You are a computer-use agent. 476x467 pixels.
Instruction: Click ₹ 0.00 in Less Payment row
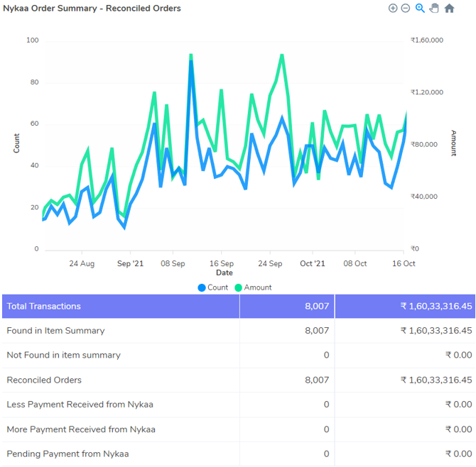click(459, 405)
